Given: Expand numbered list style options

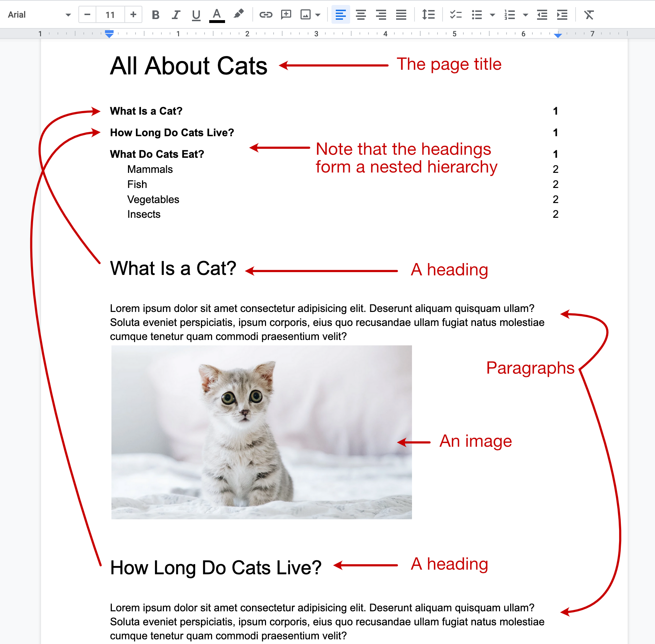Looking at the screenshot, I should pos(525,15).
